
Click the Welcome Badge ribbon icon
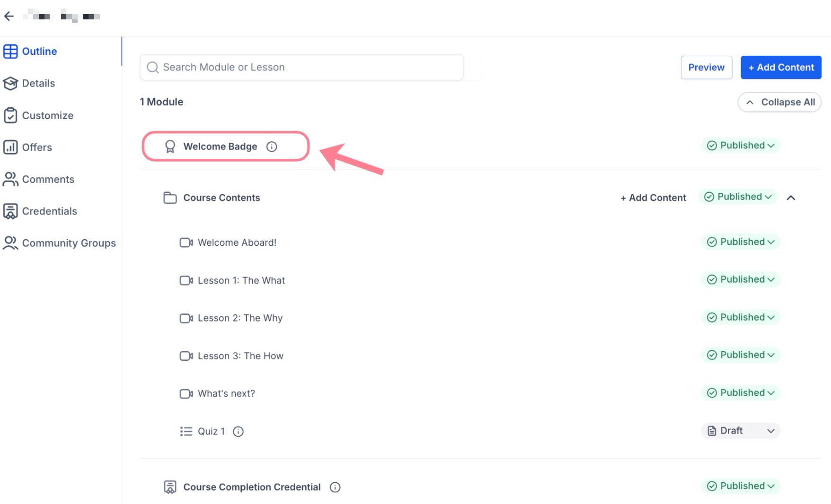tap(170, 147)
